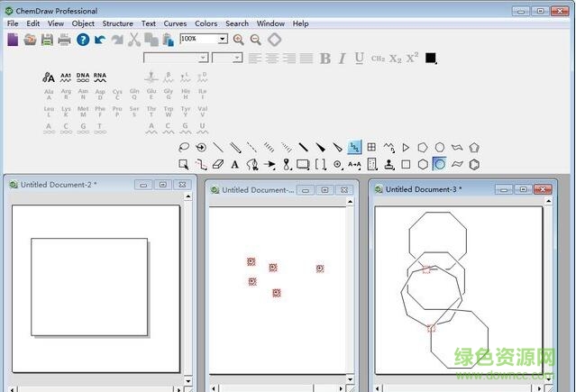Select the Eraser tool
Screen dimensions: 576x392
[x=218, y=164]
